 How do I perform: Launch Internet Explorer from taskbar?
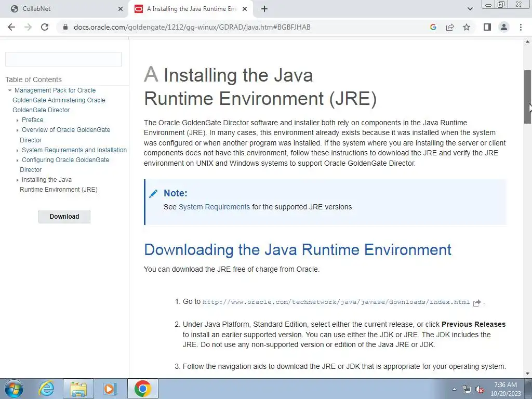point(46,389)
